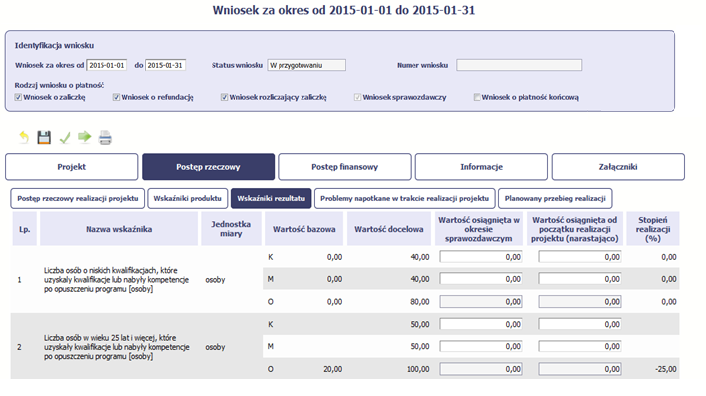Click indicator name 'Liczba osób o niskich kwalifikacjach'
This screenshot has height=396, width=706.
pos(116,279)
